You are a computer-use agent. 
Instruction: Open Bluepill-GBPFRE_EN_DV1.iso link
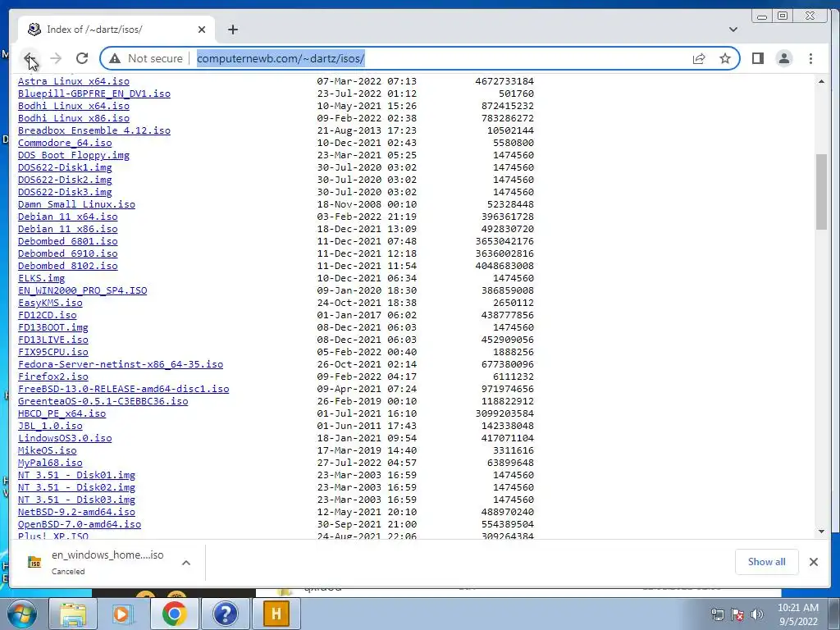pyautogui.click(x=94, y=94)
